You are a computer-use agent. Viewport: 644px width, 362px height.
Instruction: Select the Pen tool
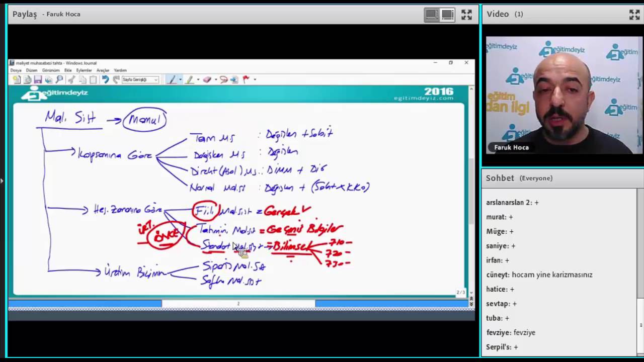point(172,79)
